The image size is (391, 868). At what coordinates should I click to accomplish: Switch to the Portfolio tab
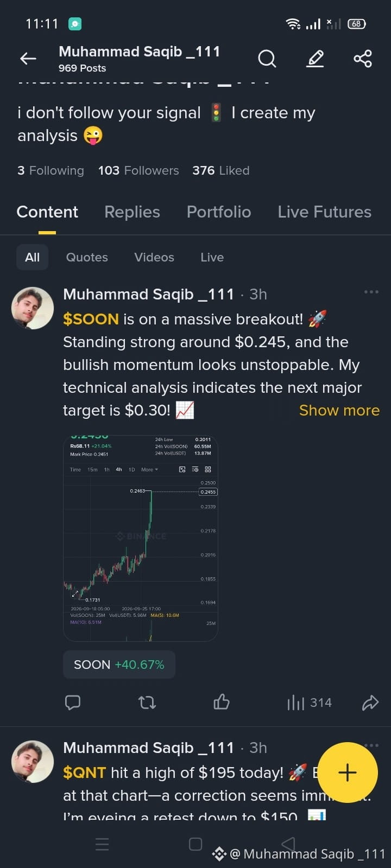pos(219,212)
